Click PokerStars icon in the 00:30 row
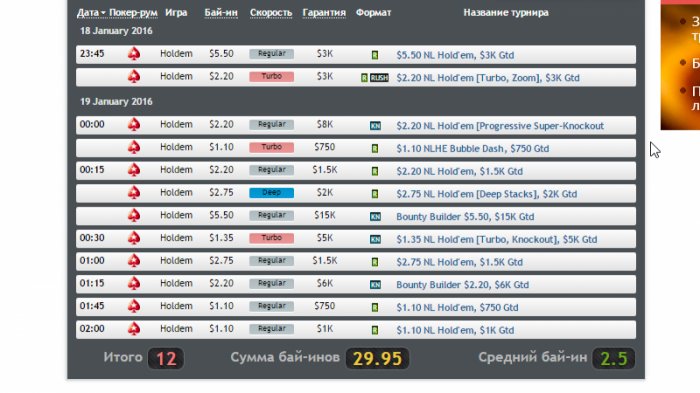700x393 pixels. [134, 238]
